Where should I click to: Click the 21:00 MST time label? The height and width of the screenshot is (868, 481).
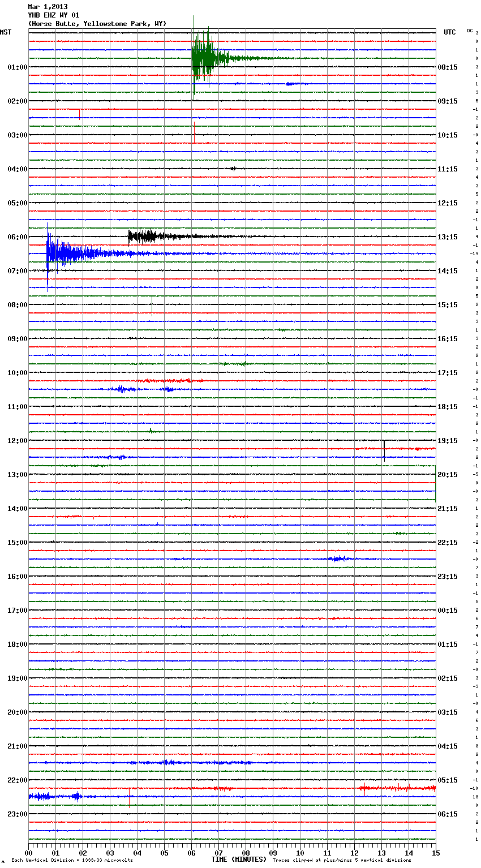18,746
